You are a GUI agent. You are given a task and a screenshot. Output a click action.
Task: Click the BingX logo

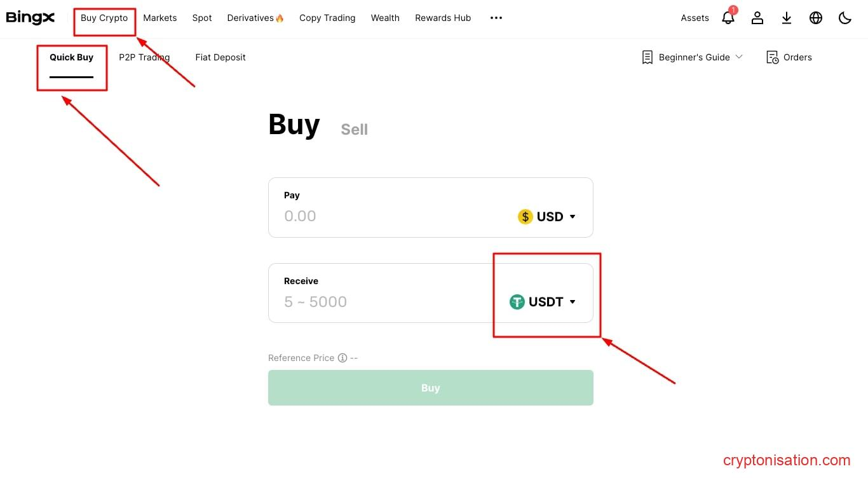pyautogui.click(x=30, y=17)
